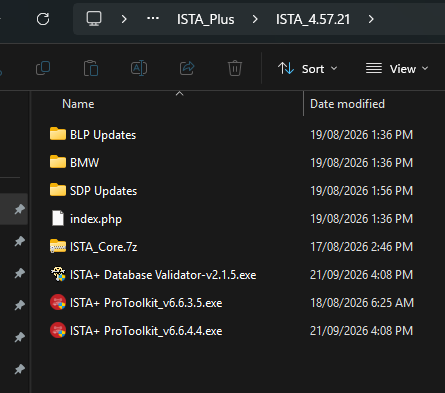Click the date of Database Validator exe
The height and width of the screenshot is (393, 445).
[x=362, y=275]
